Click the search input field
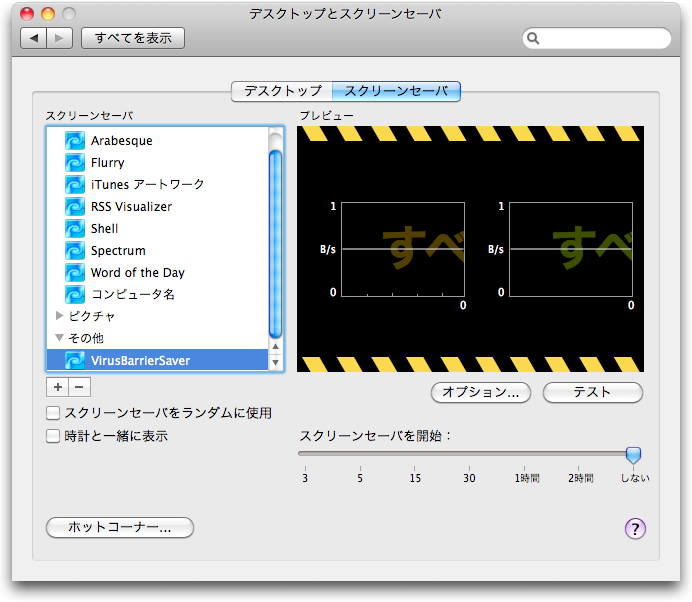Screen dimensions: 692x602 [x=597, y=38]
